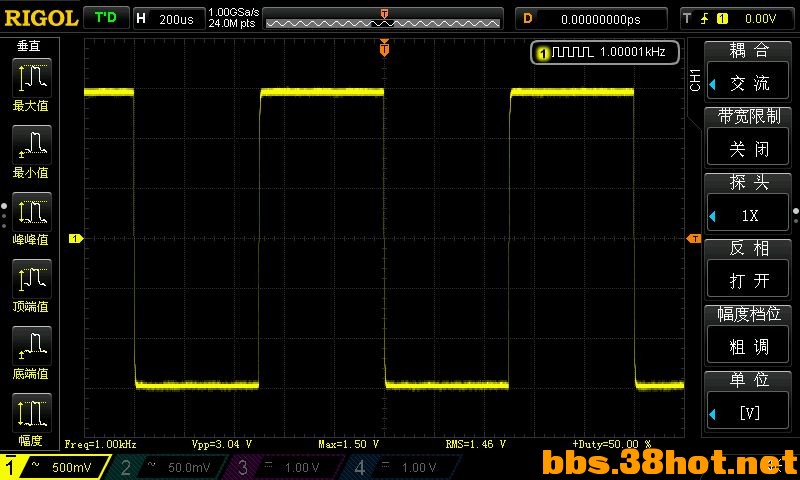Viewport: 800px width, 480px height.
Task: Select channel 1 tab at 500mV
Action: pyautogui.click(x=54, y=466)
